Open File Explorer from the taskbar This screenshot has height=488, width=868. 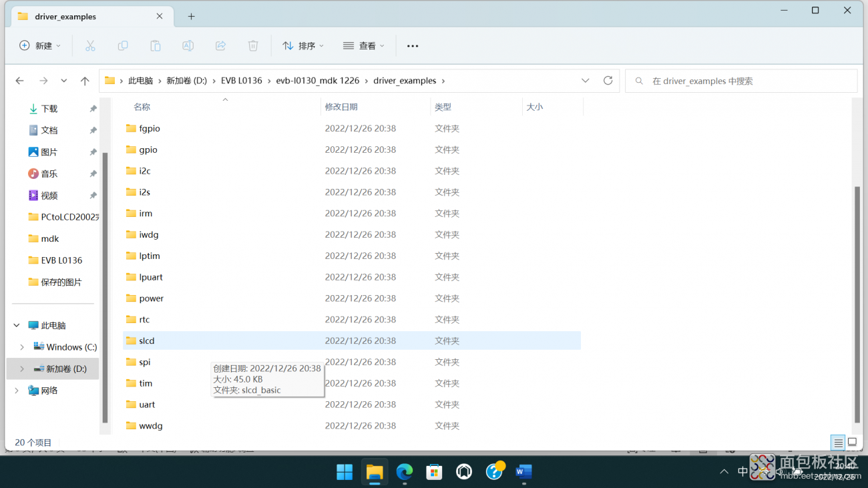click(x=375, y=472)
